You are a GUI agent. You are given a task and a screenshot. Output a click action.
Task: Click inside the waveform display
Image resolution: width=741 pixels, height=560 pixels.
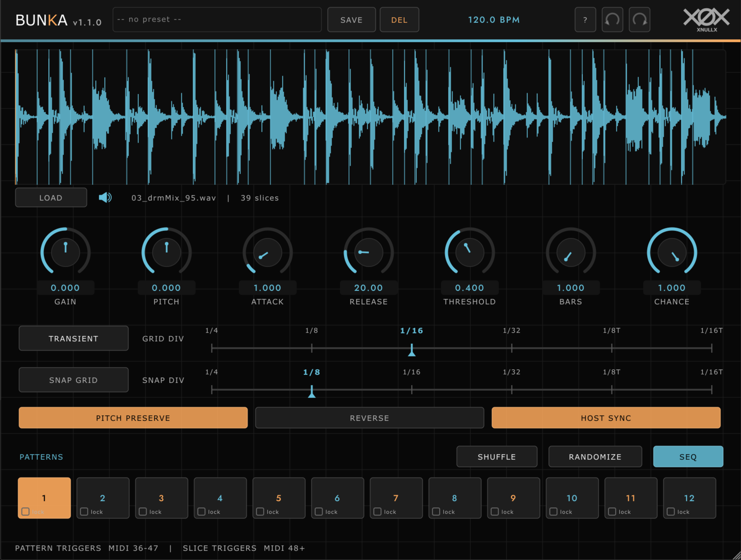pos(371,117)
